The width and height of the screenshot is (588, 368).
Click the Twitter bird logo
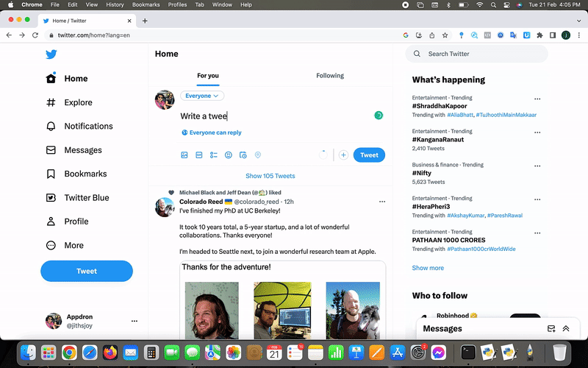click(51, 54)
